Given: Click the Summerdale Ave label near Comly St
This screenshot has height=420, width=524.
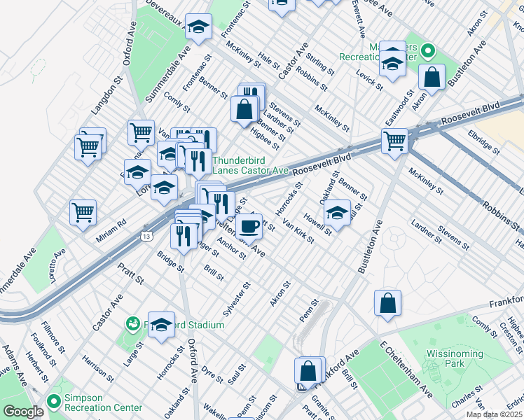Looking at the screenshot, I should (x=167, y=74).
